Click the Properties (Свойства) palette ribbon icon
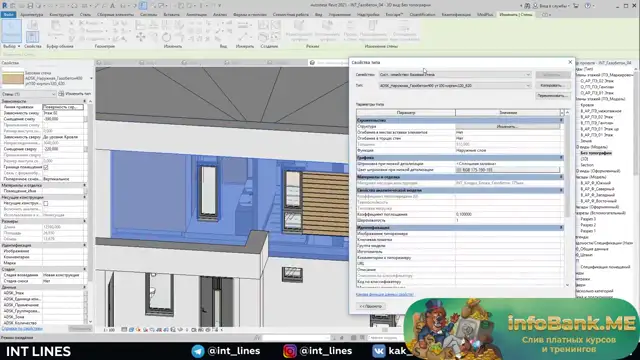 click(32, 37)
